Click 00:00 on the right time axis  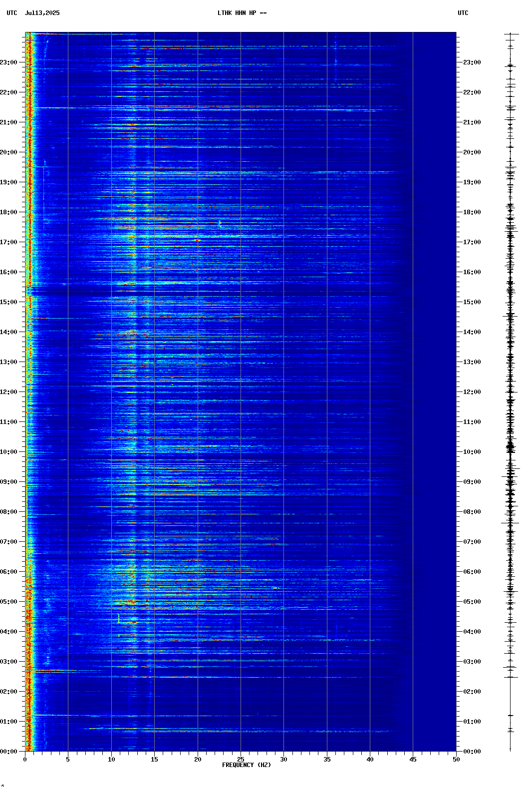(x=472, y=752)
